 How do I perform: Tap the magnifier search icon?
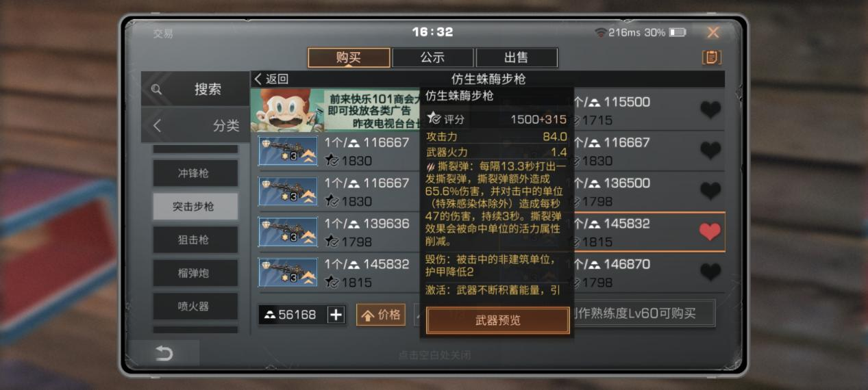157,89
